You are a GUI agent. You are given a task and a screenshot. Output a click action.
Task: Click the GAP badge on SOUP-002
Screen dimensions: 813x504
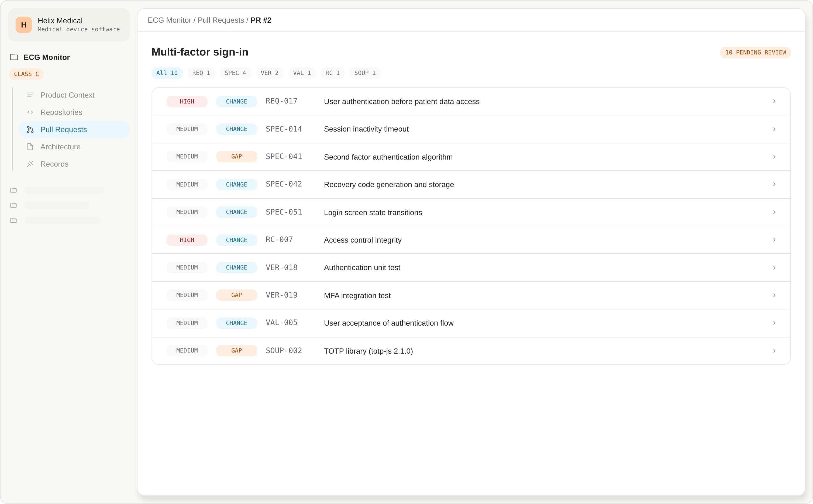pos(237,351)
